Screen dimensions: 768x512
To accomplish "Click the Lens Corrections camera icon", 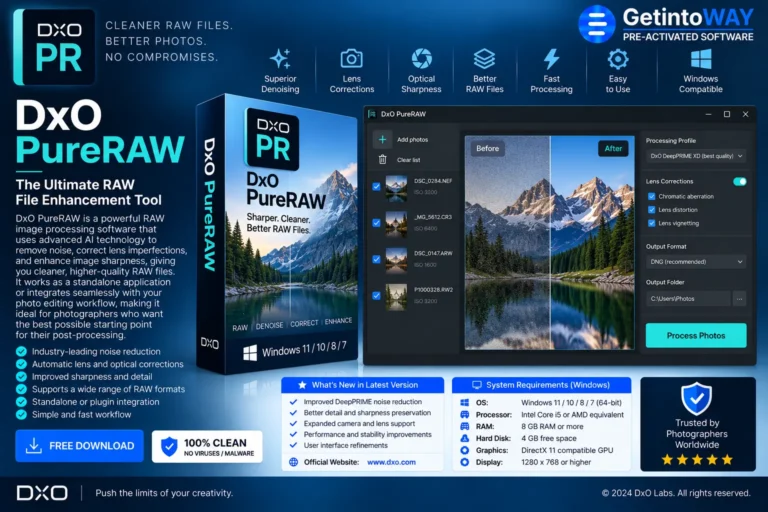I will click(351, 59).
